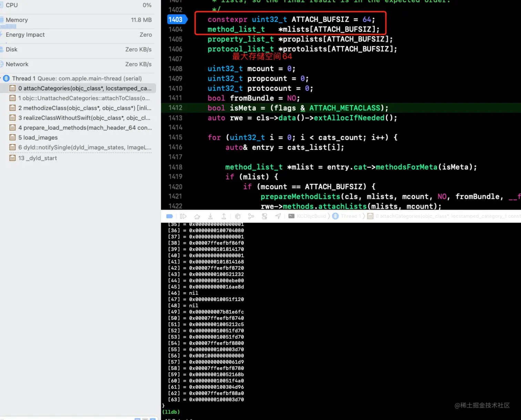
Task: Click the KCObjcBuild process terminal icon
Action: (x=292, y=216)
